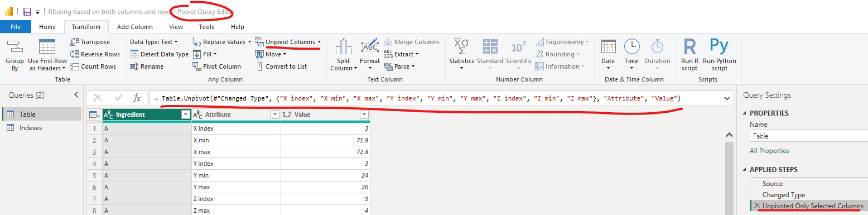The height and width of the screenshot is (215, 868).
Task: Click the formula bar fx icon
Action: (x=137, y=98)
